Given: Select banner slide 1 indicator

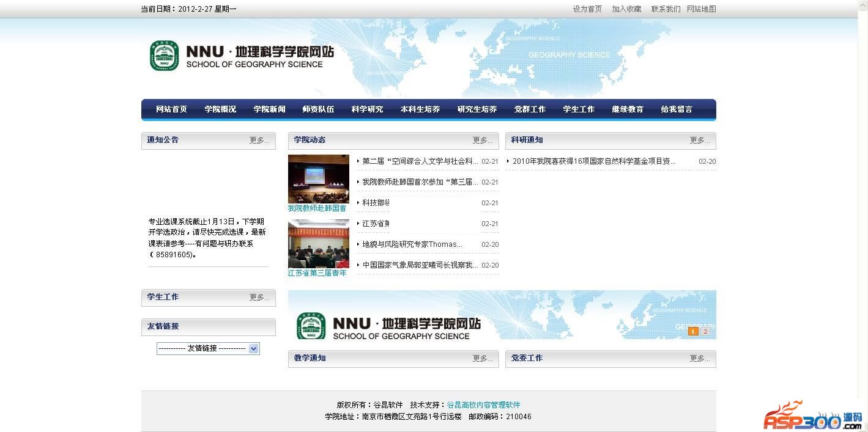Looking at the screenshot, I should coord(693,331).
